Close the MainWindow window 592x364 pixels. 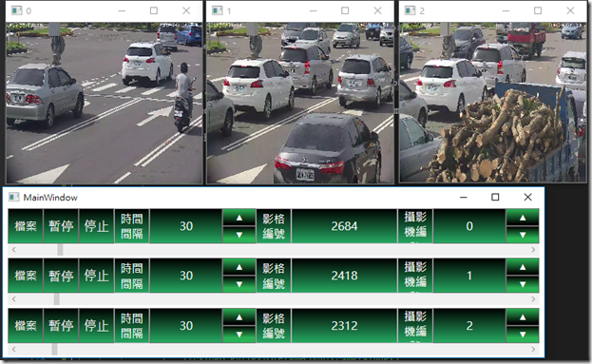(x=527, y=197)
